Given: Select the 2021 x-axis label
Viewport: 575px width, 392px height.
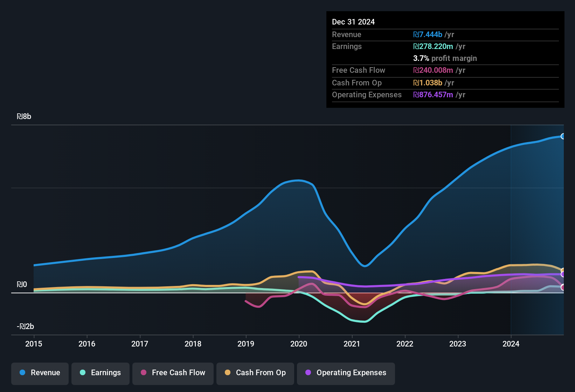Looking at the screenshot, I should (352, 344).
